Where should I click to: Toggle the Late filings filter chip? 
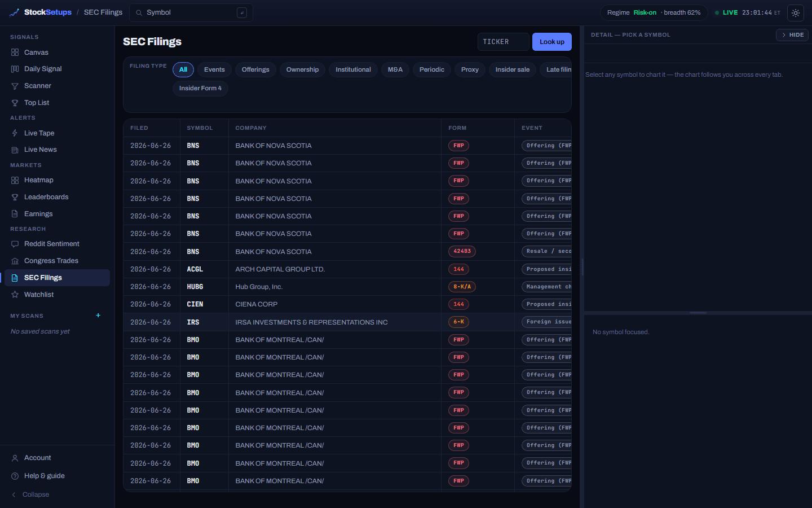tap(556, 69)
